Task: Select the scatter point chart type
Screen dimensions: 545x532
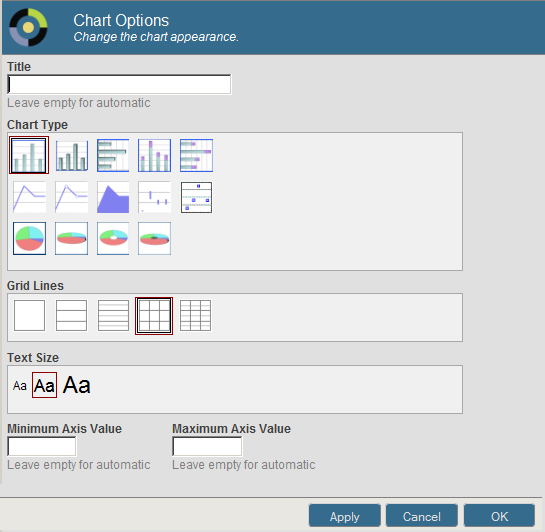Action: pyautogui.click(x=196, y=197)
